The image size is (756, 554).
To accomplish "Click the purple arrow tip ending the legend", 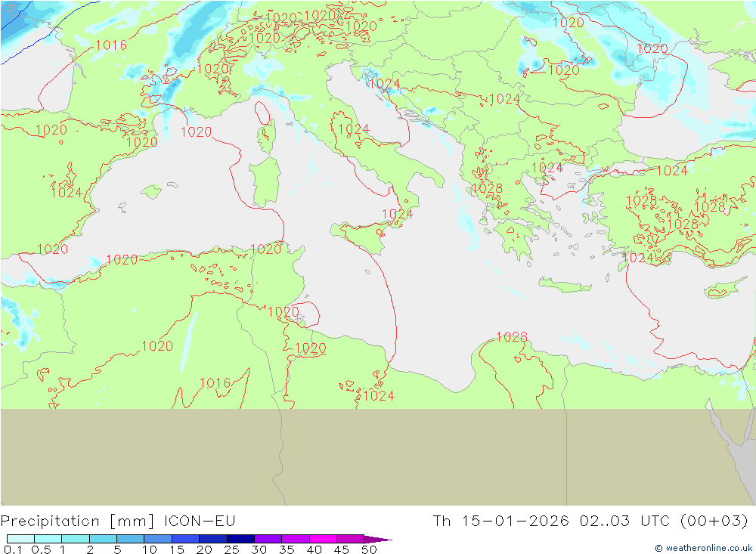I will coord(379,539).
